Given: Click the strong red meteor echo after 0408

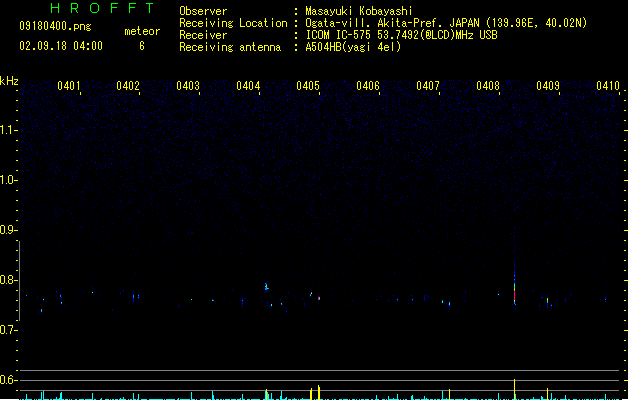Looking at the screenshot, I should 514,292.
